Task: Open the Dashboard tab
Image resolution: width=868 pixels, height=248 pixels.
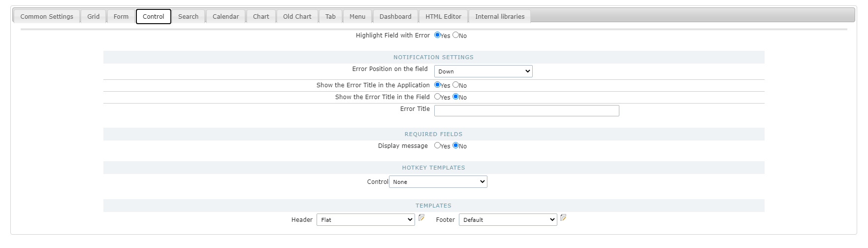Action: (x=395, y=17)
